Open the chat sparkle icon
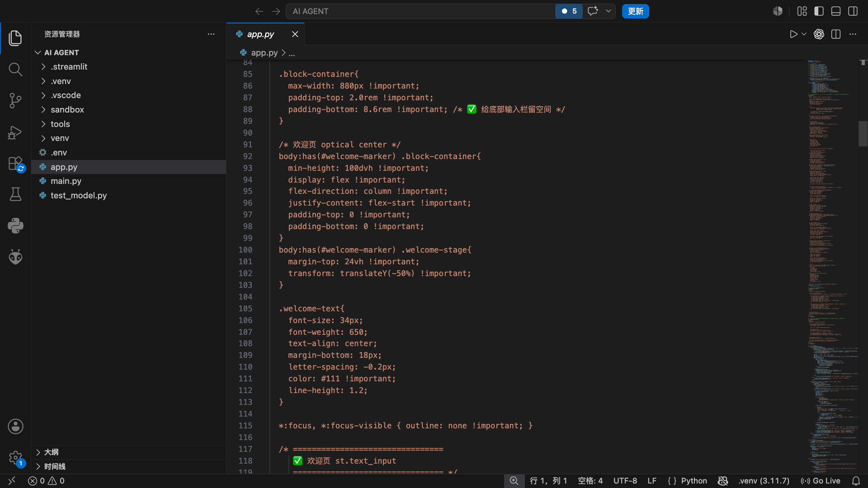Screen dimensions: 868x488 [593, 11]
